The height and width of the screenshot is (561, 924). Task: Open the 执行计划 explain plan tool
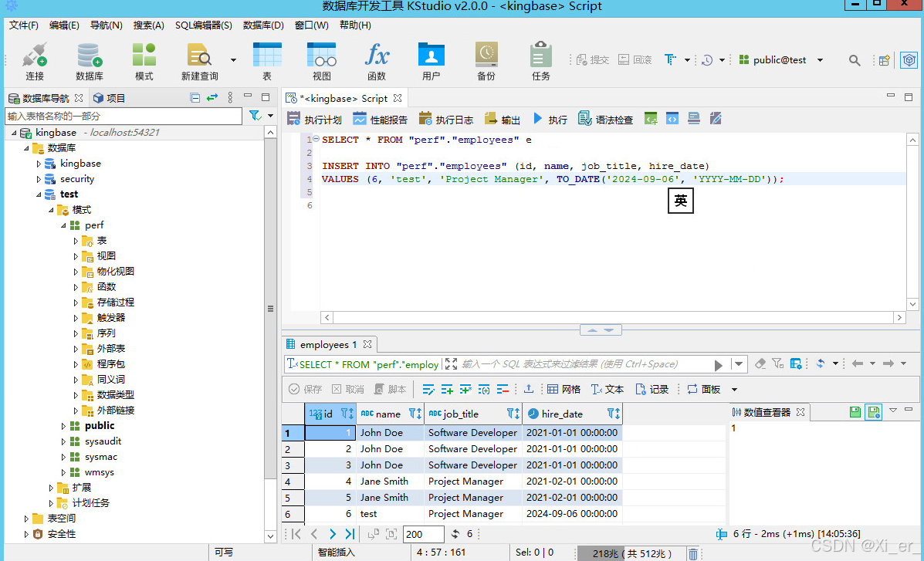coord(314,119)
